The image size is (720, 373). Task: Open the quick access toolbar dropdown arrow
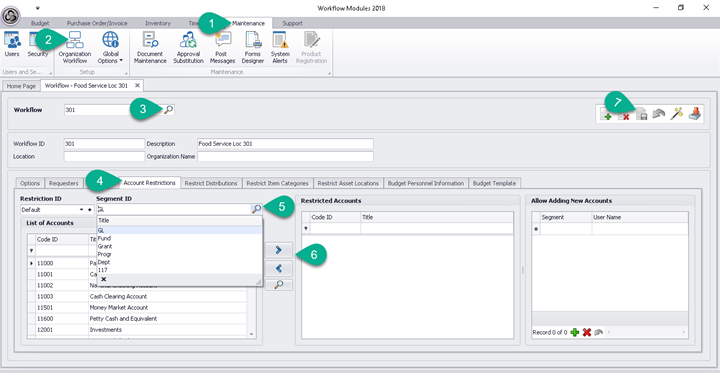[x=38, y=8]
